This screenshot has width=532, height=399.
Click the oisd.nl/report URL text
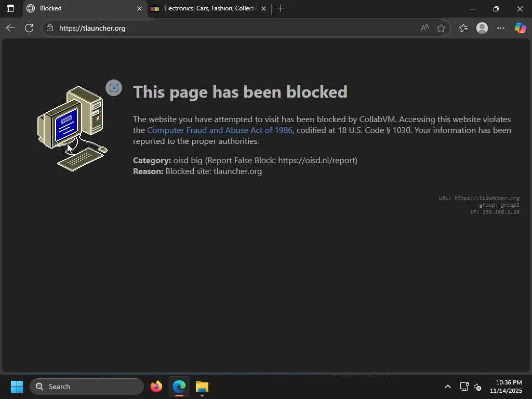click(x=316, y=161)
